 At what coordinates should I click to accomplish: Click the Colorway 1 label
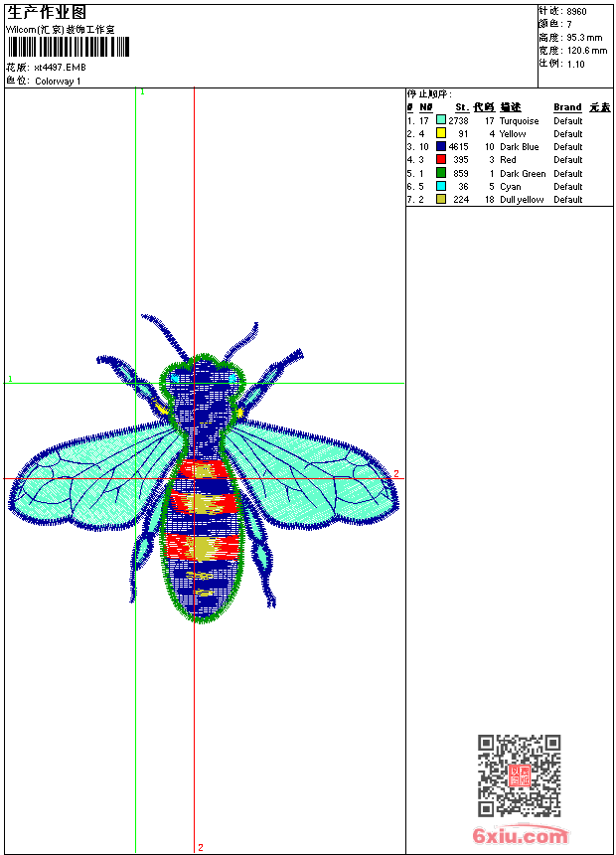tap(59, 82)
